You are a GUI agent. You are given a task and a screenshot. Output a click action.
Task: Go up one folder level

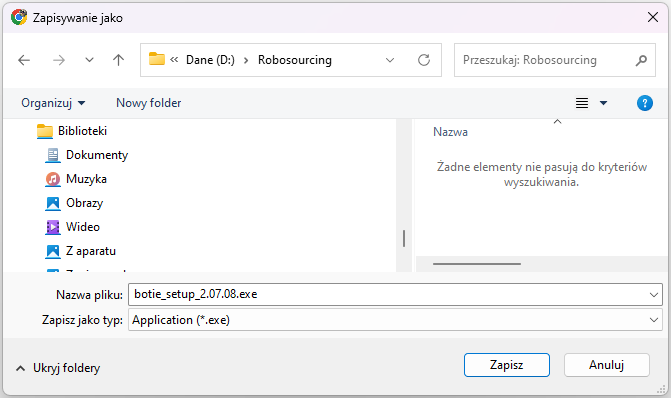click(x=118, y=60)
